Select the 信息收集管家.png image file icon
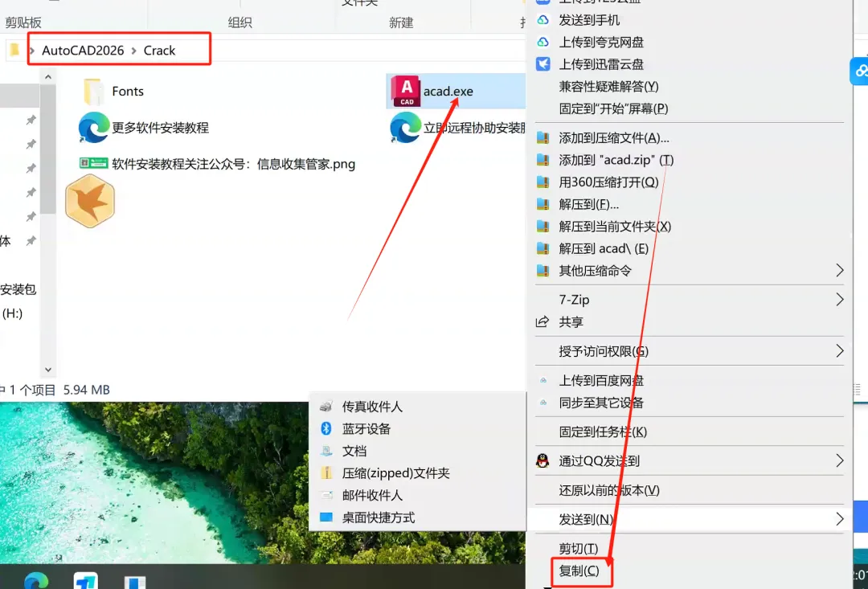 (x=93, y=163)
